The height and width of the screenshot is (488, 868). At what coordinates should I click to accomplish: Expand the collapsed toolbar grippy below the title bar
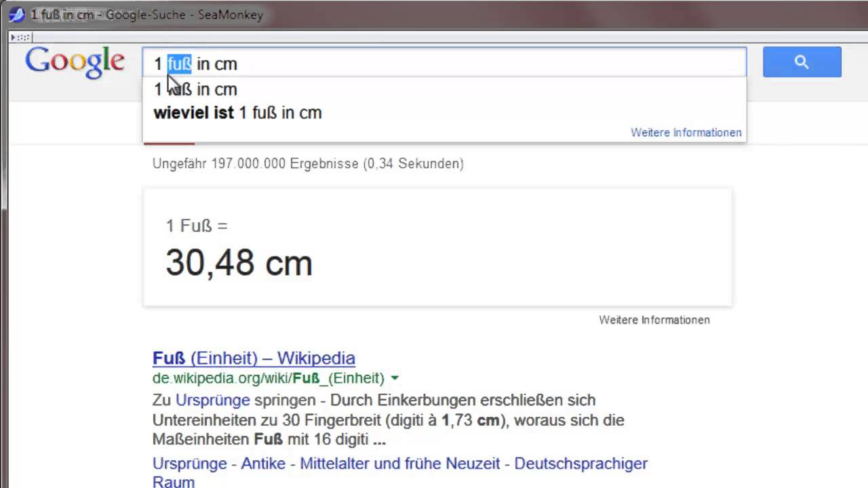pyautogui.click(x=20, y=38)
